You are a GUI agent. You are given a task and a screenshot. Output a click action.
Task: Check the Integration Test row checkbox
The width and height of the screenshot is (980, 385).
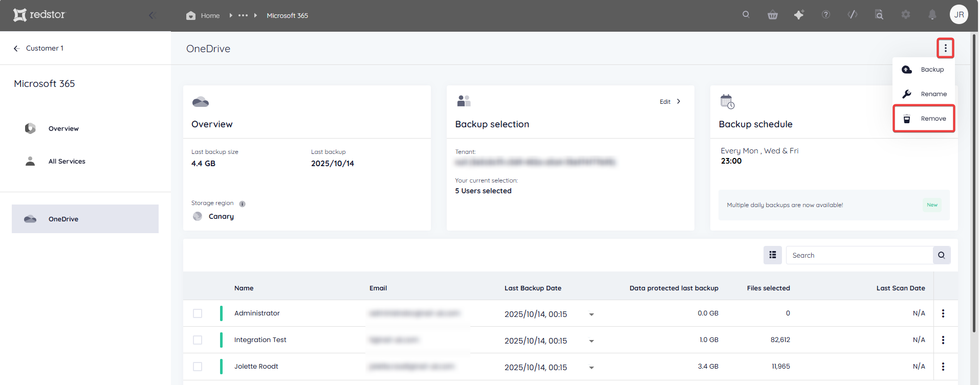198,340
